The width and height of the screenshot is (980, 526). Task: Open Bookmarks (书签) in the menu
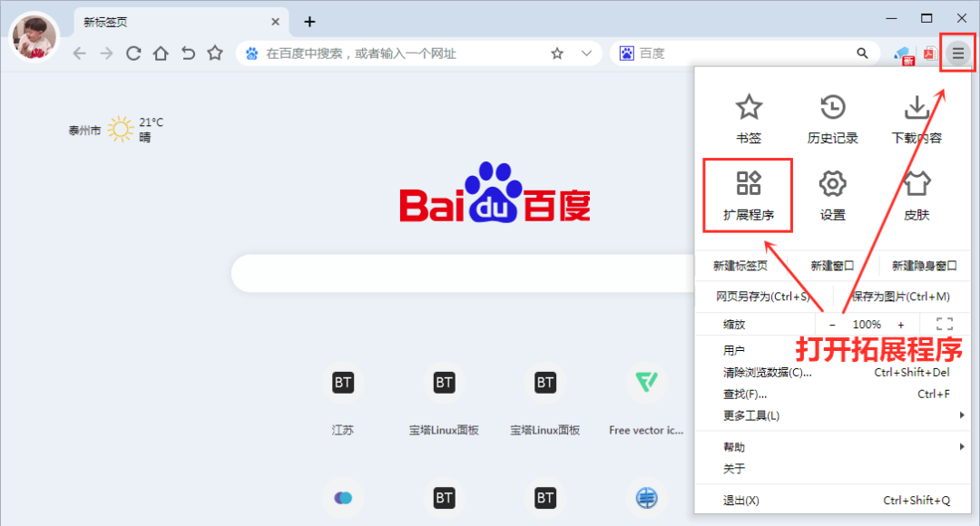point(748,120)
